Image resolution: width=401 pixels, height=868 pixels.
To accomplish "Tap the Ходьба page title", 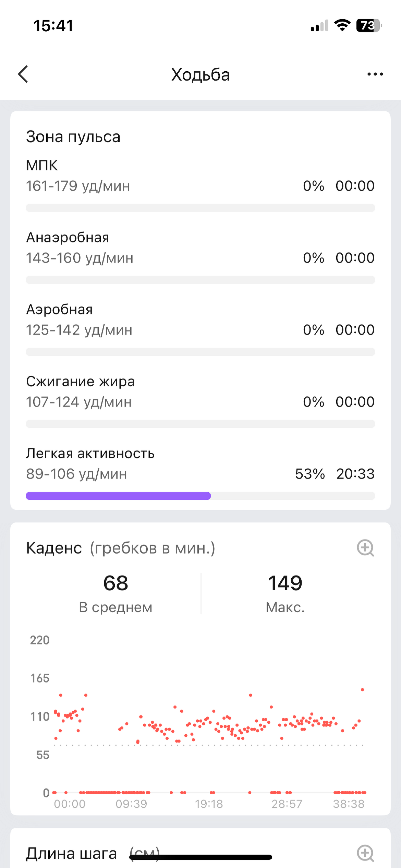I will [x=200, y=75].
